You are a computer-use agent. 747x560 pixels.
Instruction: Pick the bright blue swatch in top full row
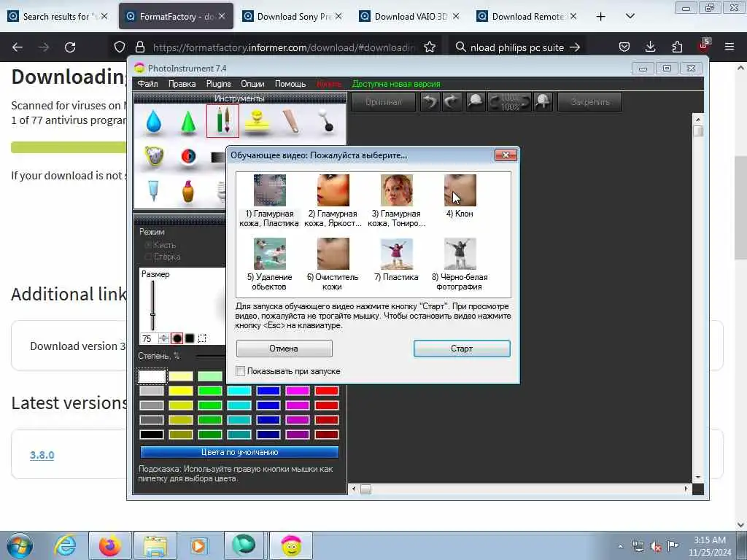click(268, 391)
